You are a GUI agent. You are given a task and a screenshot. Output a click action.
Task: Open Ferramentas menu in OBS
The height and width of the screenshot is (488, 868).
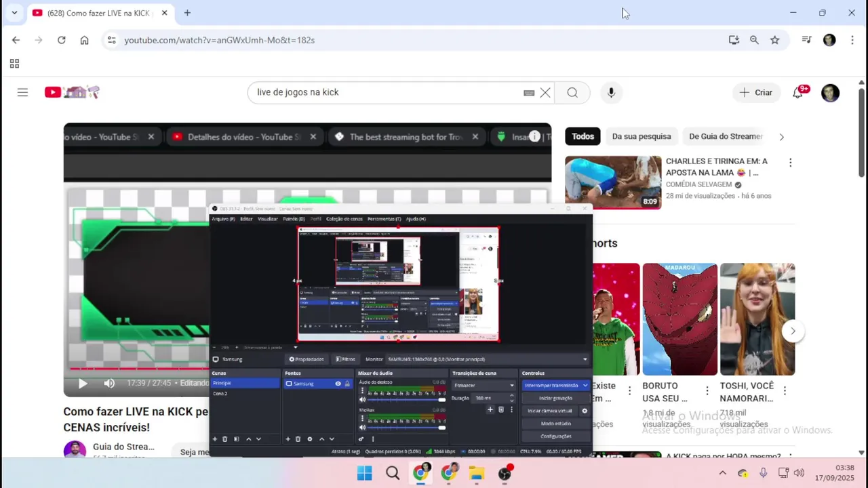pos(384,219)
